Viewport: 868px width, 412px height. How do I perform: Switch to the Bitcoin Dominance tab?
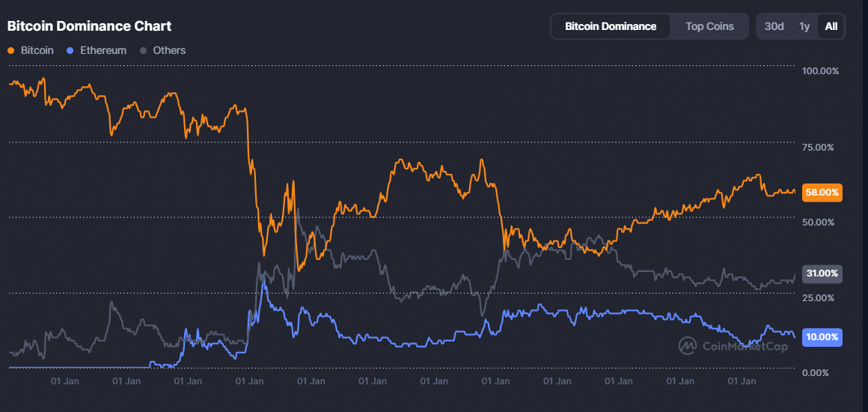click(611, 26)
